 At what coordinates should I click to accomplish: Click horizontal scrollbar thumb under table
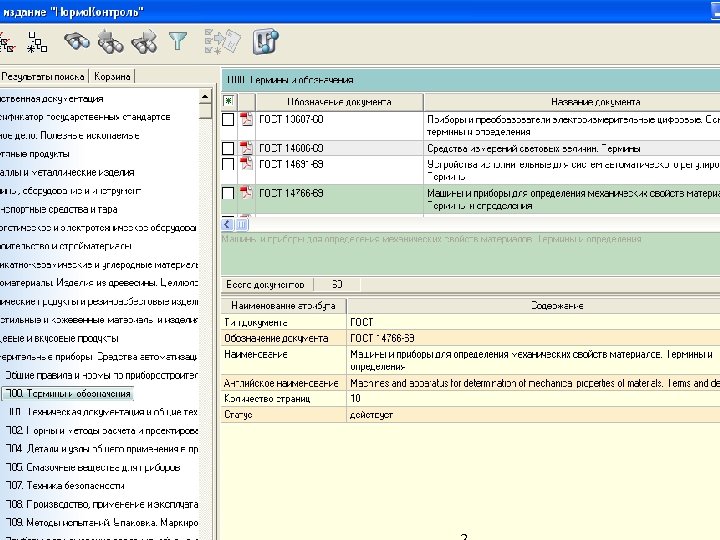coord(242,224)
